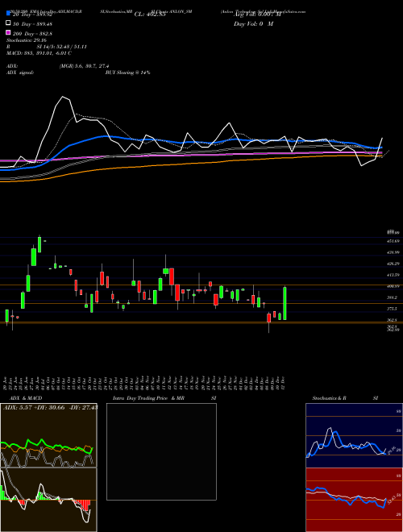Select the MACD values line
The height and width of the screenshot is (532, 403).
(39, 53)
